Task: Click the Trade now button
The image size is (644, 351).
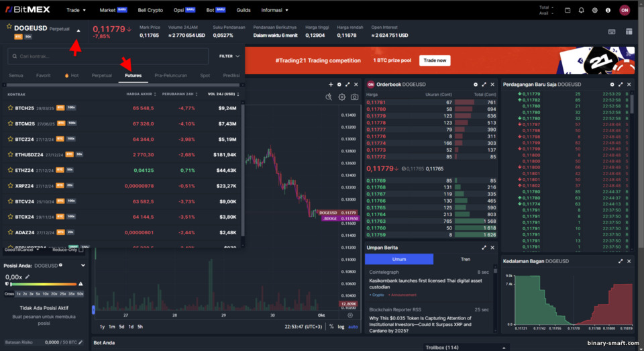Action: coord(435,60)
